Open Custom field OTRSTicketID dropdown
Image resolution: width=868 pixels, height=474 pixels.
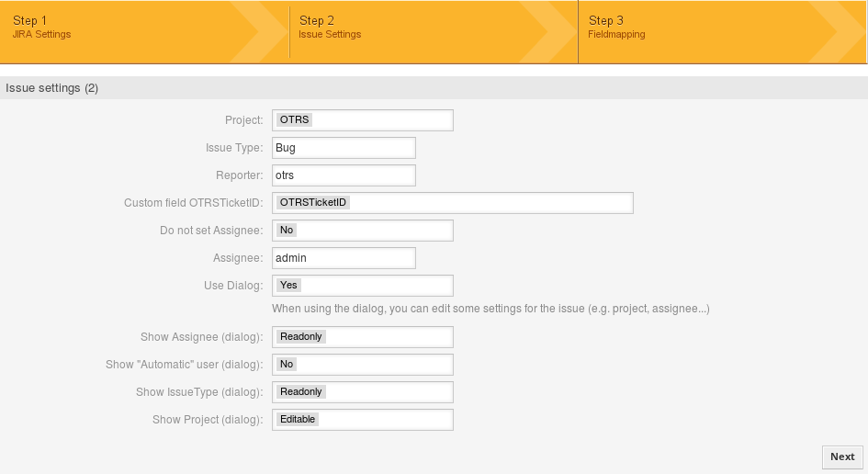452,203
